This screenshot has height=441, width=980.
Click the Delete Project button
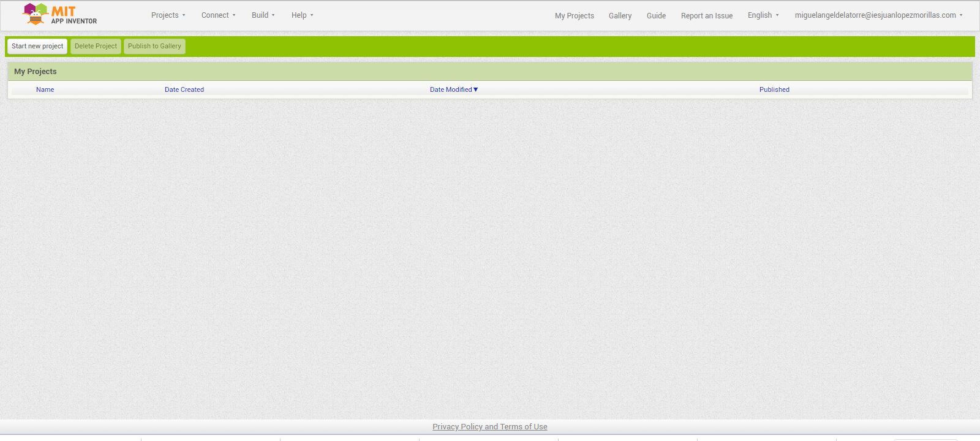click(96, 47)
